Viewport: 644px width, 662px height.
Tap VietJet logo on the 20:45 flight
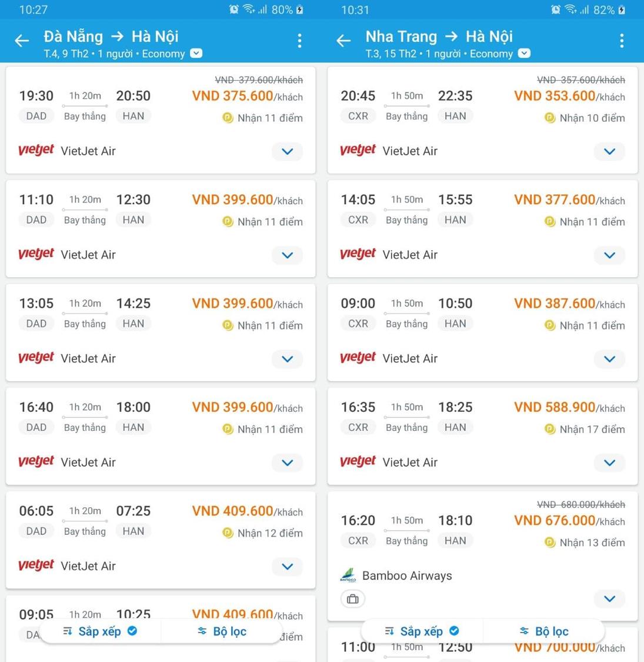click(358, 151)
